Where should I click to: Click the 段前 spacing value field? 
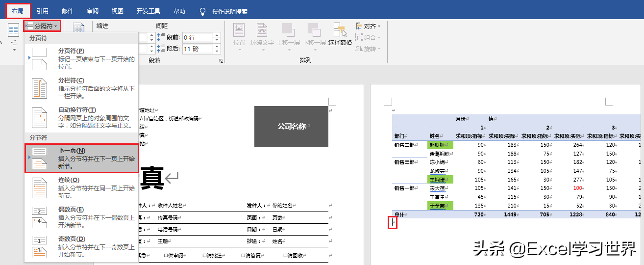[x=198, y=37]
